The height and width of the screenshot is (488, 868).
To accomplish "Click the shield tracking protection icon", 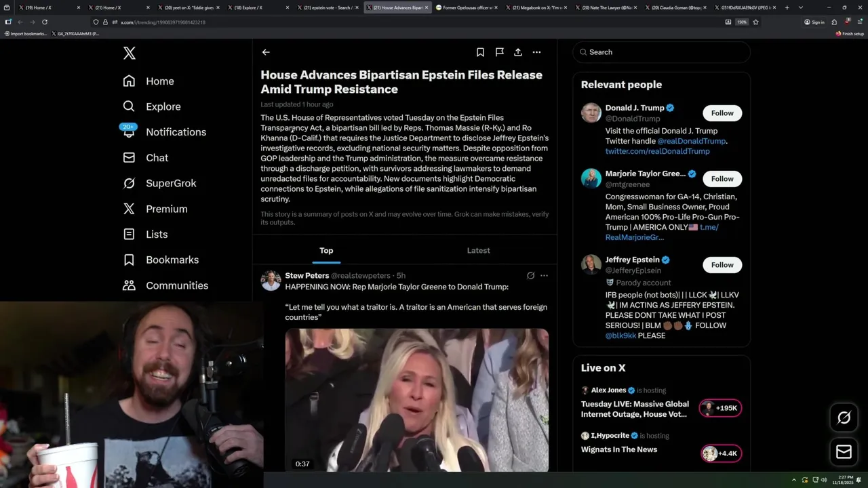I will pyautogui.click(x=96, y=22).
